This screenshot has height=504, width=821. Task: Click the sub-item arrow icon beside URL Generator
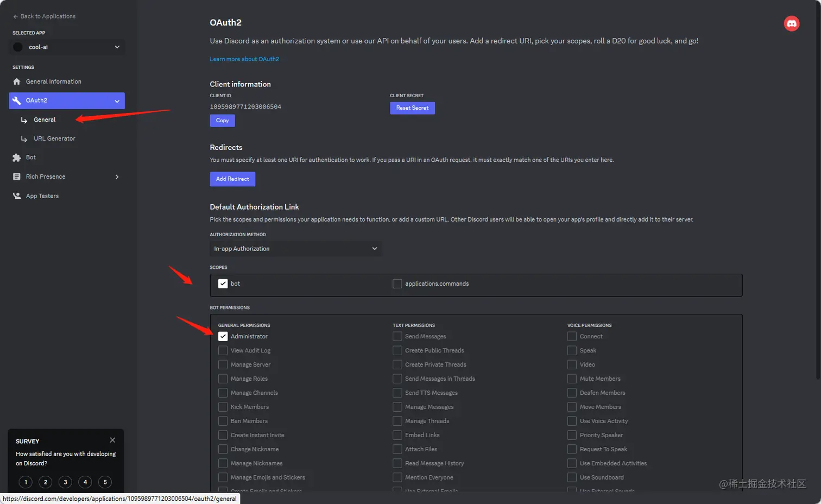(x=24, y=139)
